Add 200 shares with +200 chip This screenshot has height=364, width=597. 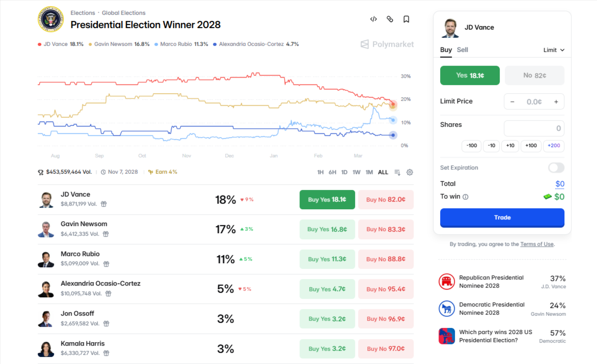(x=553, y=146)
